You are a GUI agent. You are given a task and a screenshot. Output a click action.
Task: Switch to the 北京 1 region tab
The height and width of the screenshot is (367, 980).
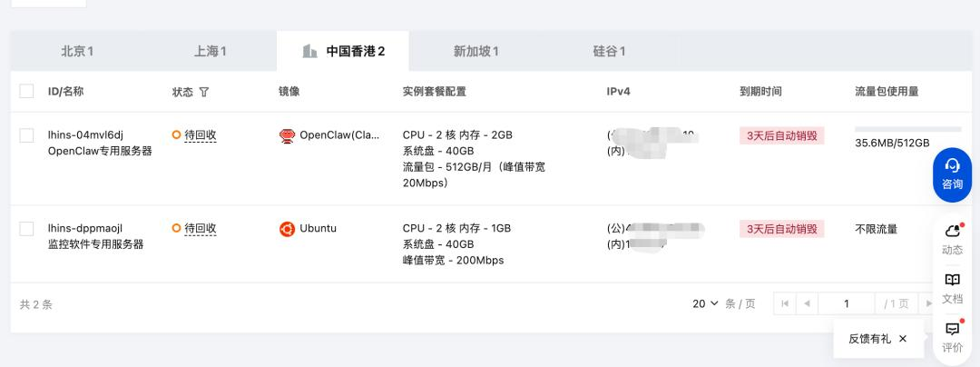pos(77,51)
